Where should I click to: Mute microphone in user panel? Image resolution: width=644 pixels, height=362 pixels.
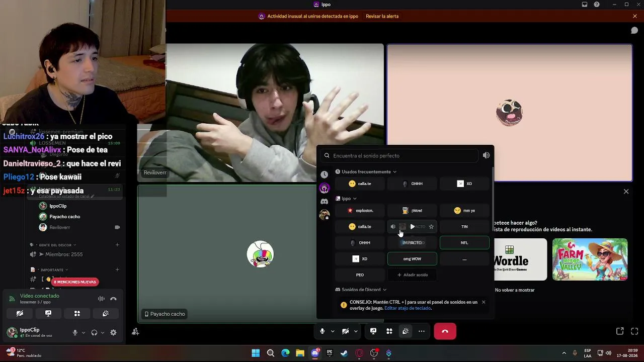coord(75,332)
